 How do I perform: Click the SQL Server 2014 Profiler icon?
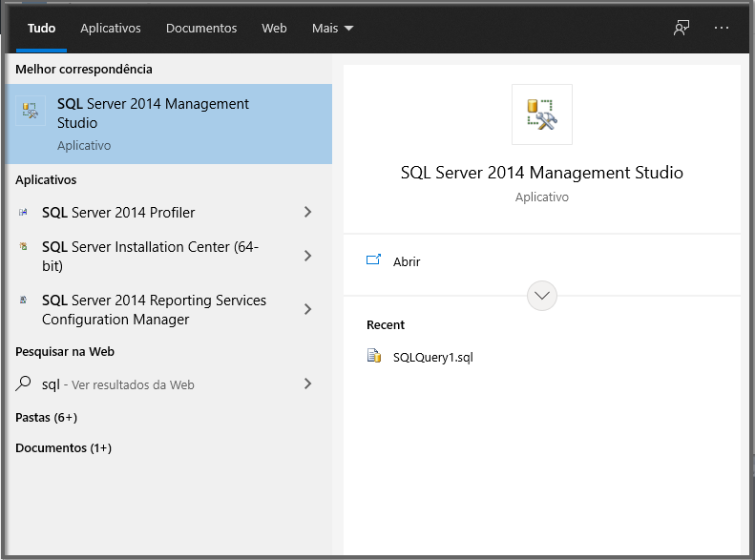(23, 212)
